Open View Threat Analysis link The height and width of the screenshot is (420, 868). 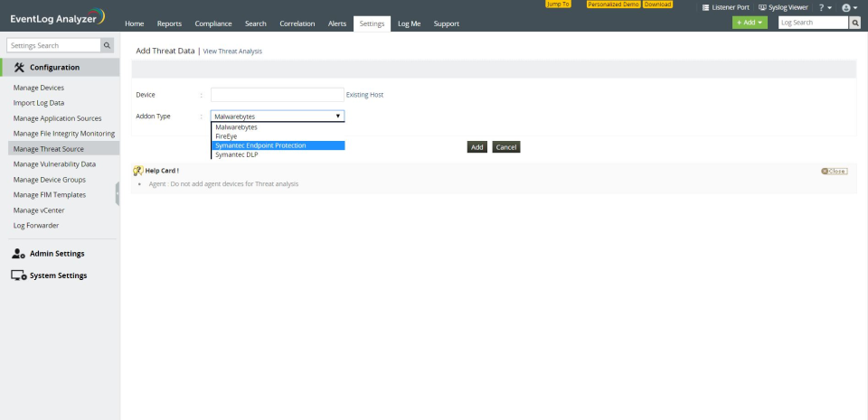(232, 51)
